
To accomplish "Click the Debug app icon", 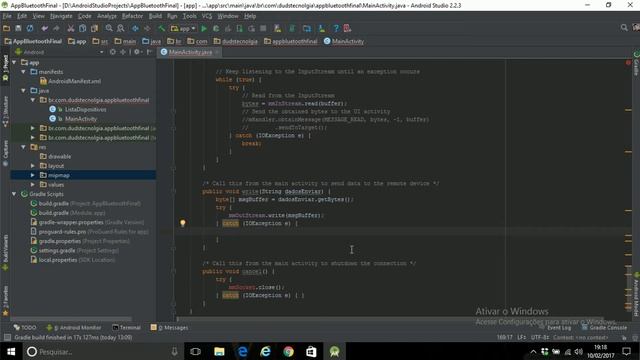I will (216, 28).
